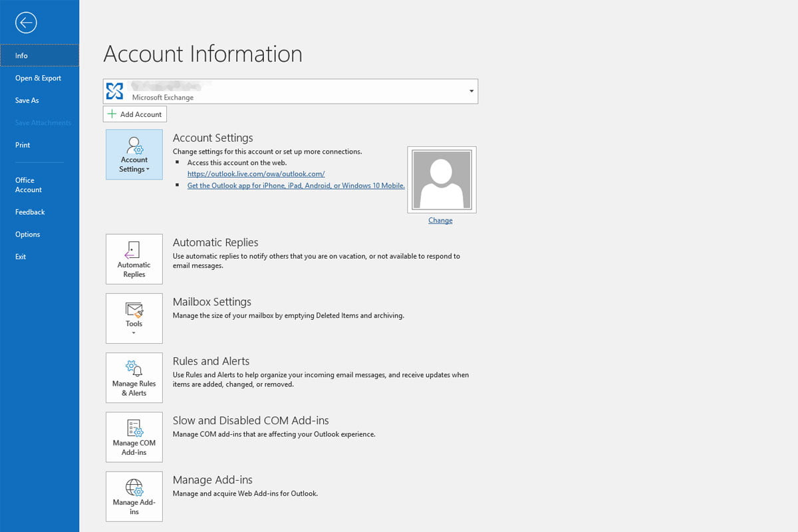
Task: Click the back arrow icon
Action: click(26, 23)
